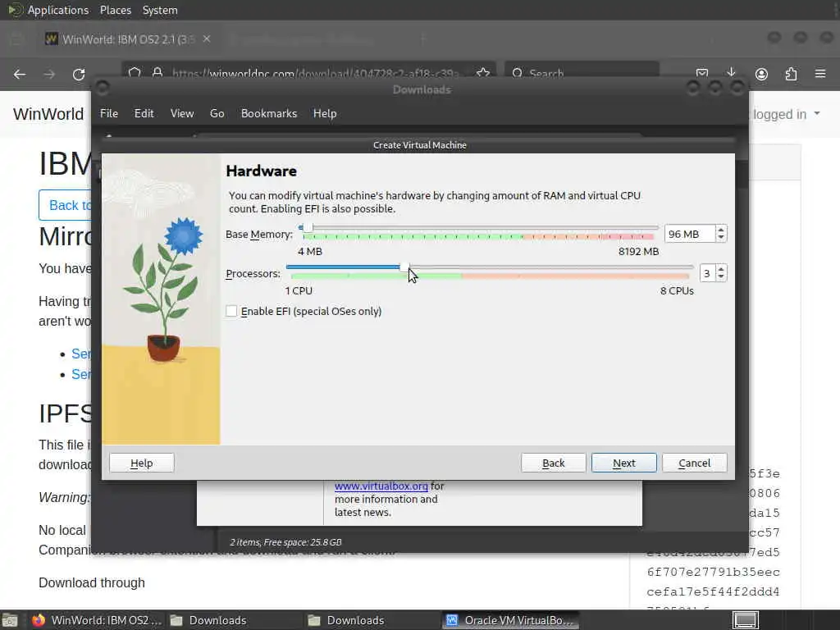This screenshot has width=840, height=630.
Task: Switch to WinWorld Firefox taskbar item
Action: pyautogui.click(x=97, y=620)
